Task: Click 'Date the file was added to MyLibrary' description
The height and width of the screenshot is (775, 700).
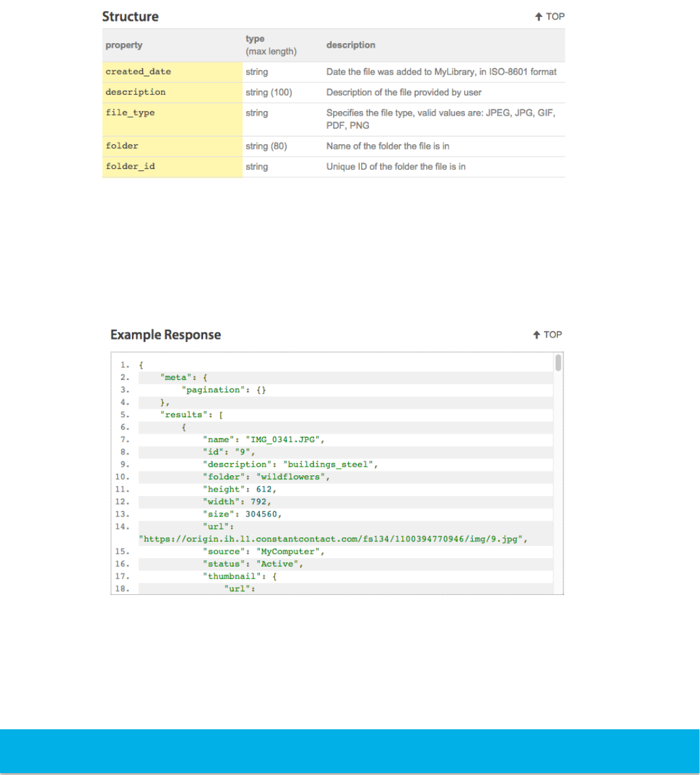Action: [441, 72]
